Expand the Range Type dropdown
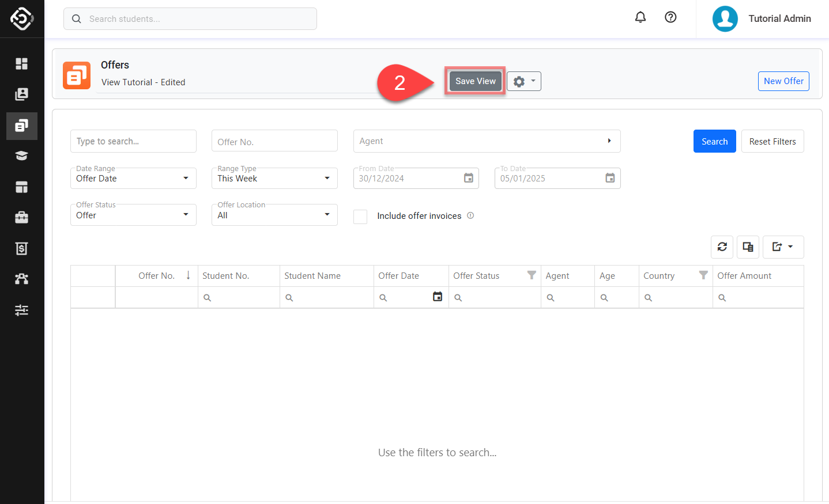 click(274, 179)
